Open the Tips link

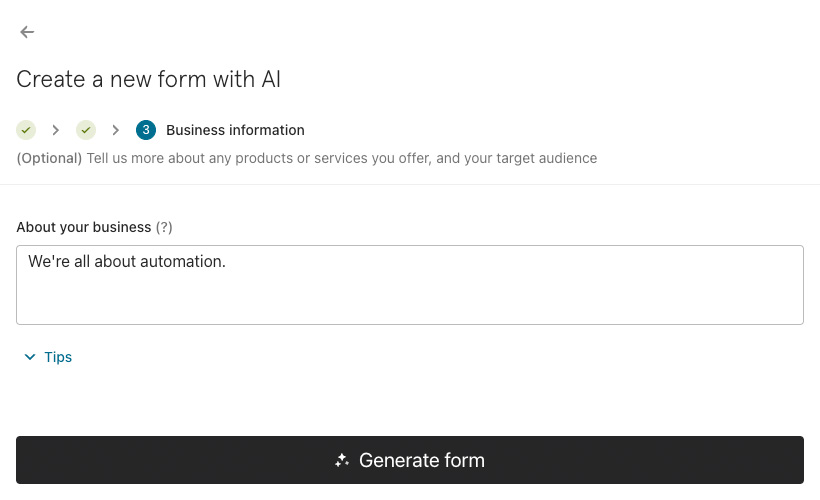[58, 357]
